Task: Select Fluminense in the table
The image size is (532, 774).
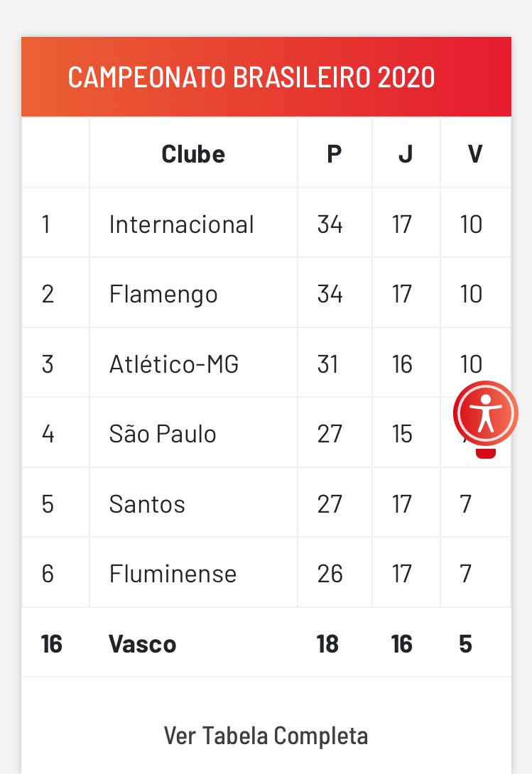Action: [x=173, y=574]
